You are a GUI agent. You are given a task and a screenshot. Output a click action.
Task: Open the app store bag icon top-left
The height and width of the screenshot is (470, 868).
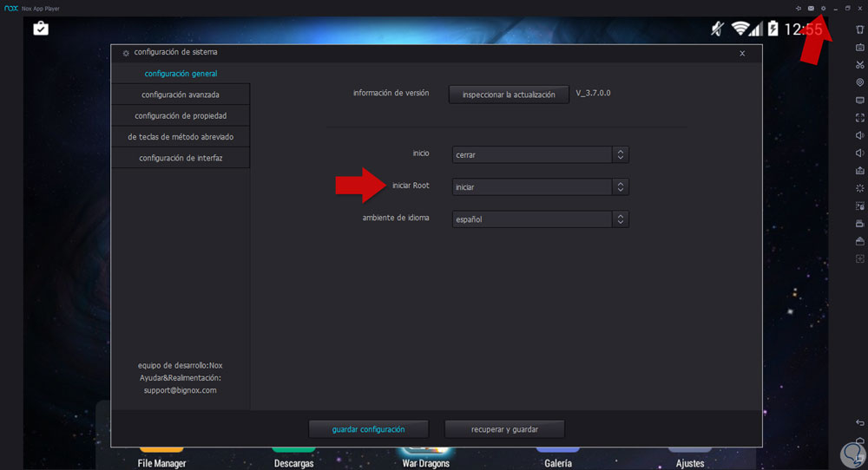point(41,29)
